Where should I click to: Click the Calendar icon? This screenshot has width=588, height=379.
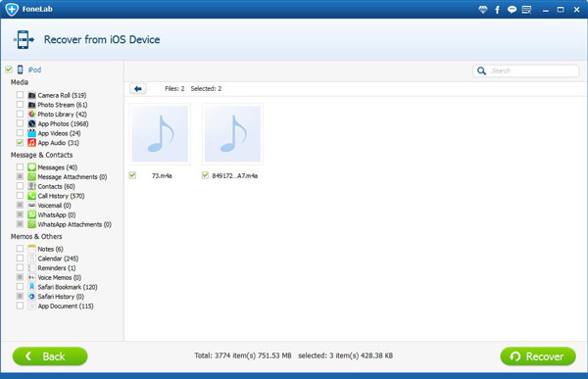click(32, 259)
